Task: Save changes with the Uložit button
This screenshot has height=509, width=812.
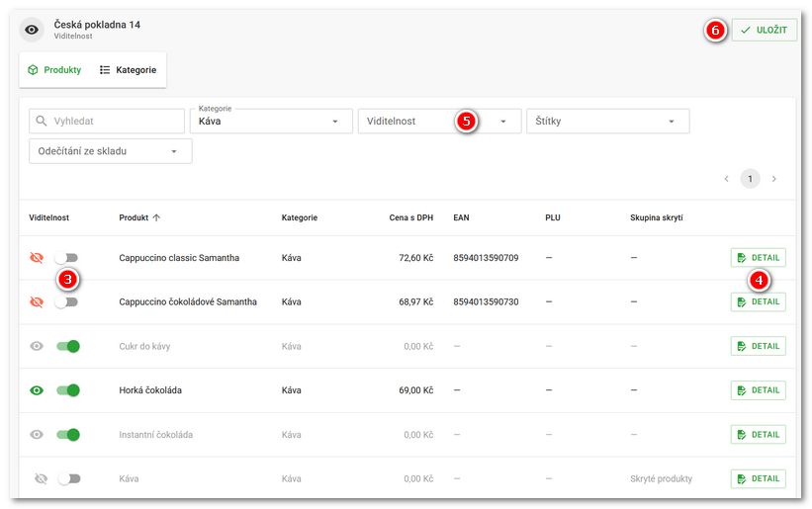Action: pos(765,30)
